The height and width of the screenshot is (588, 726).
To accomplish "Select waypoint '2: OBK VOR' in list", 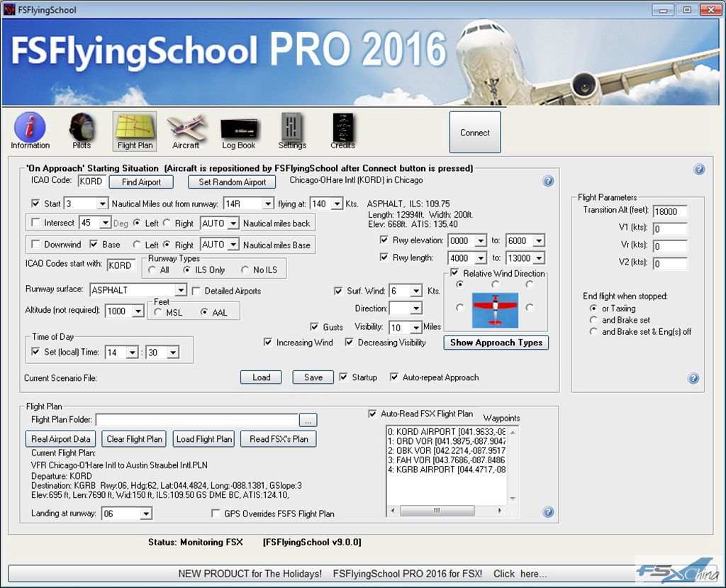I will tap(447, 450).
